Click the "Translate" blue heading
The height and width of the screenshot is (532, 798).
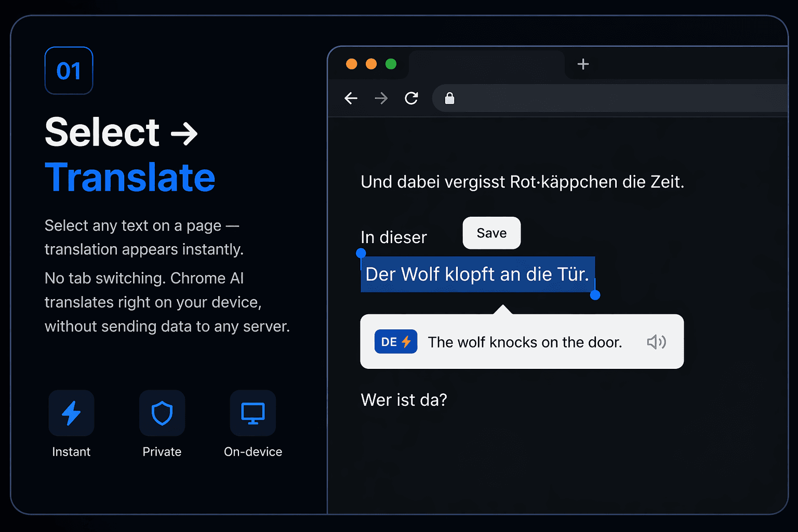click(130, 178)
